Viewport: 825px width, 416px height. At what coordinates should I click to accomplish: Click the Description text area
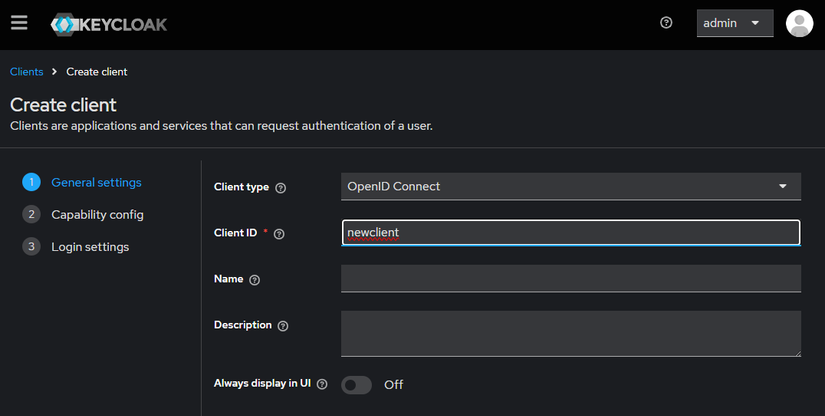pyautogui.click(x=571, y=333)
